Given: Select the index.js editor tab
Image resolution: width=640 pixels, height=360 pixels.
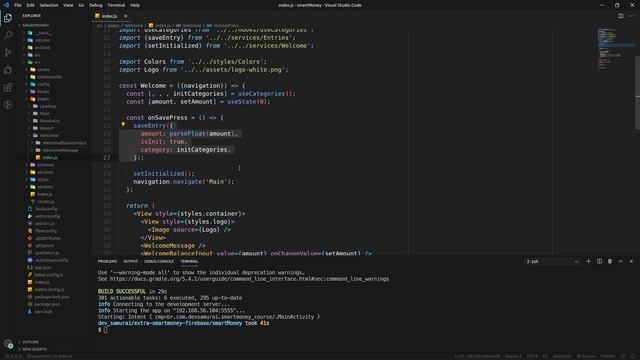Looking at the screenshot, I should pyautogui.click(x=109, y=16).
